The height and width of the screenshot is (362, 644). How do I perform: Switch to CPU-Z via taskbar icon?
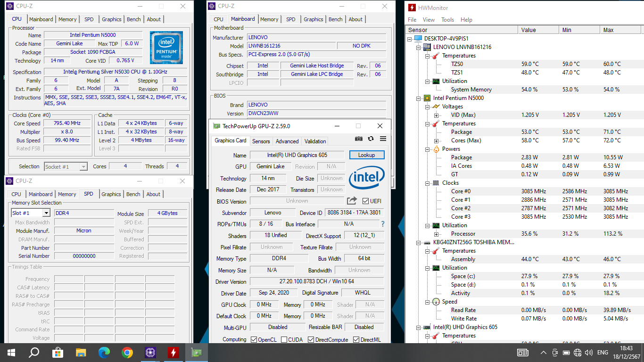pos(150,353)
